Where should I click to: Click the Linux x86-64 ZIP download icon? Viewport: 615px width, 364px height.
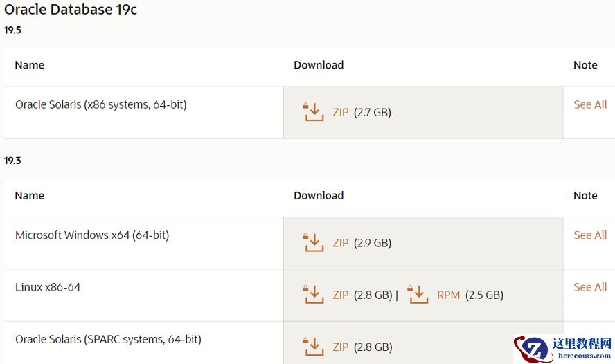tap(314, 295)
